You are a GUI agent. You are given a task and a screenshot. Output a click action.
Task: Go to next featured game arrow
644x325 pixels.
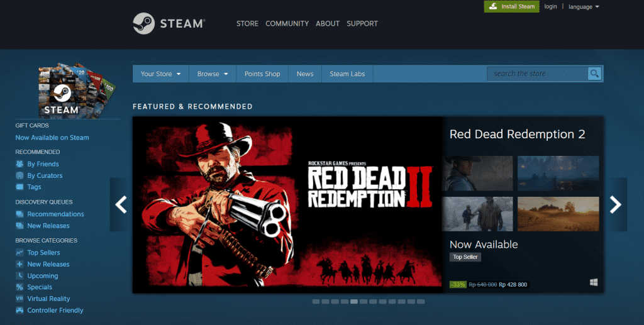point(615,204)
